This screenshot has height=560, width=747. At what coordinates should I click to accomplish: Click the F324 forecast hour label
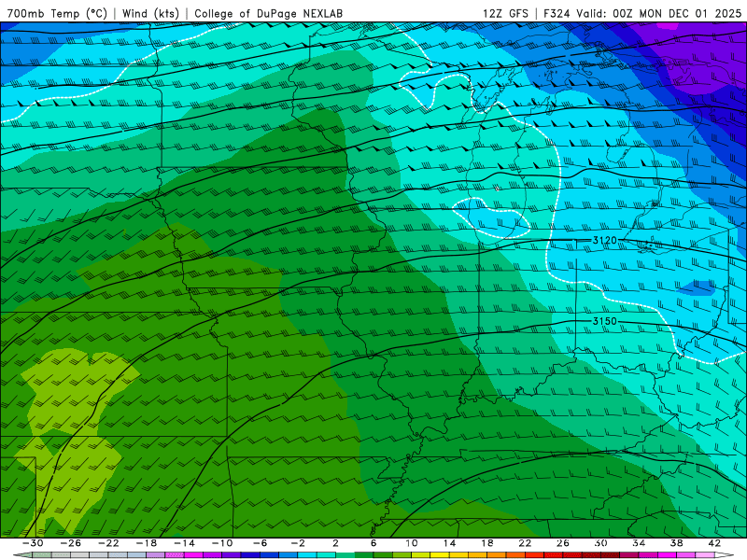click(x=557, y=13)
